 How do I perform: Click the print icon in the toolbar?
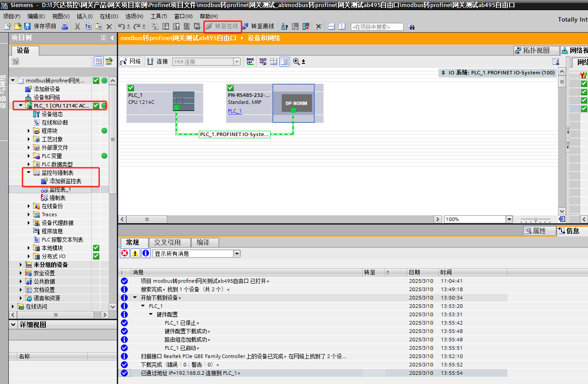tap(64, 26)
